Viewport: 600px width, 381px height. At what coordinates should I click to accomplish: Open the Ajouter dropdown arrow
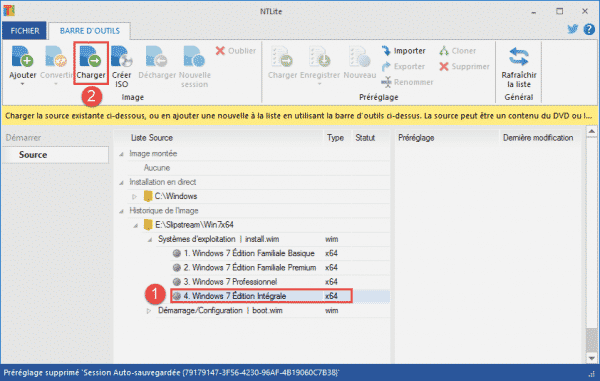click(22, 84)
